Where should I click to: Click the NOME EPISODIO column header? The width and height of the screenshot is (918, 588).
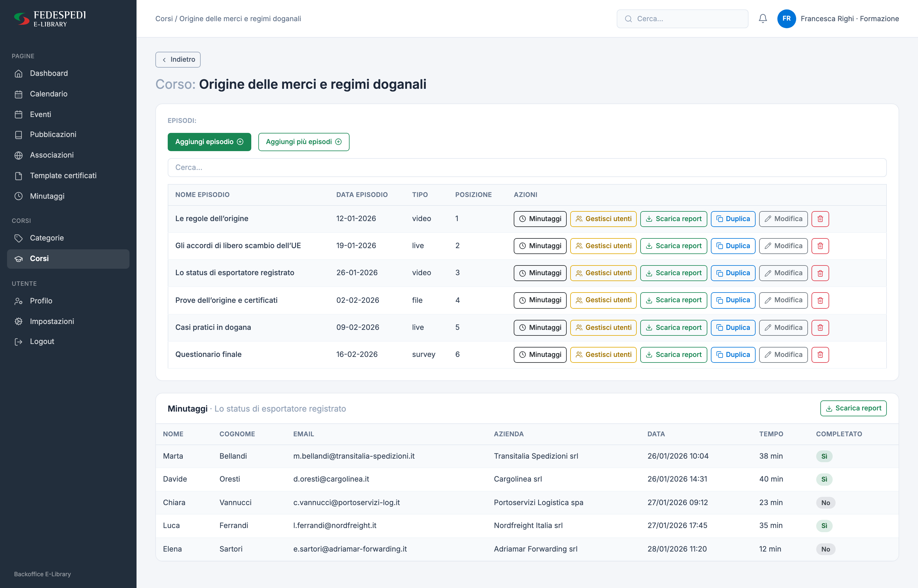click(202, 195)
